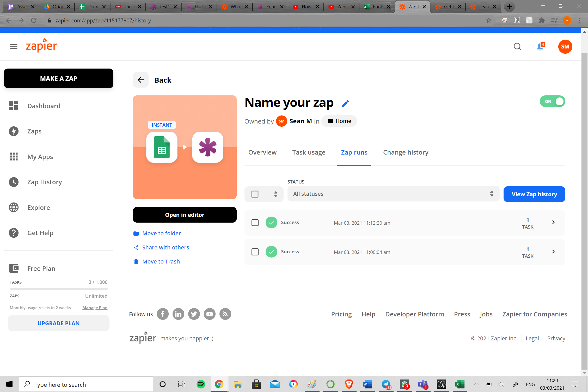The image size is (588, 392).
Task: Open Windows Start menu
Action: [9, 384]
